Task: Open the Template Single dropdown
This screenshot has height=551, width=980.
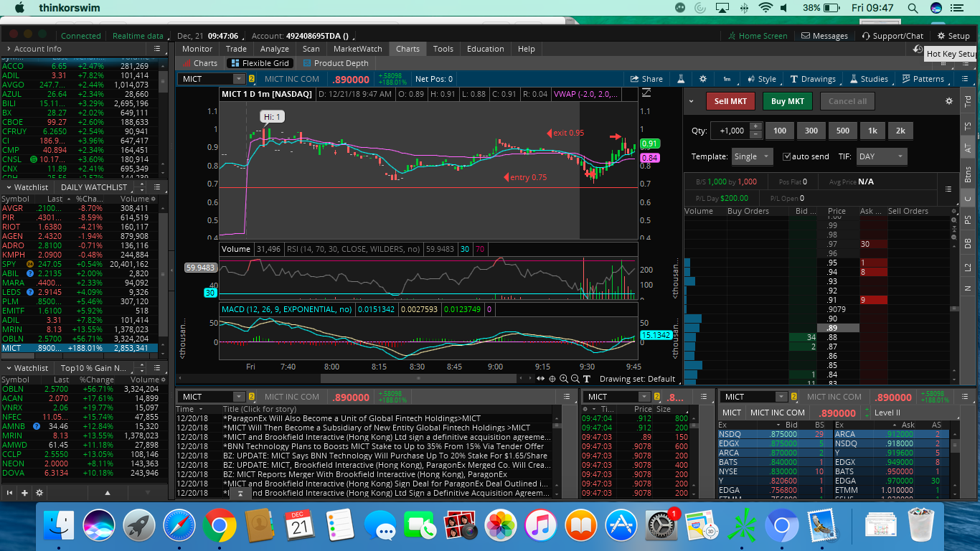Action: [x=751, y=156]
